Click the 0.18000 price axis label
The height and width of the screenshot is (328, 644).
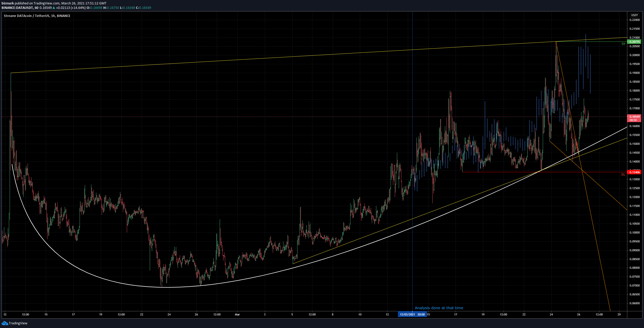(x=635, y=91)
